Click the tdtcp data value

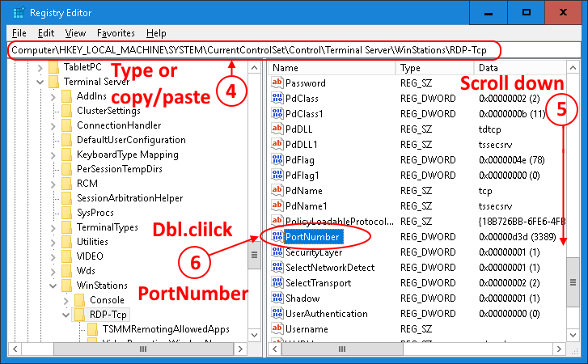coord(489,129)
